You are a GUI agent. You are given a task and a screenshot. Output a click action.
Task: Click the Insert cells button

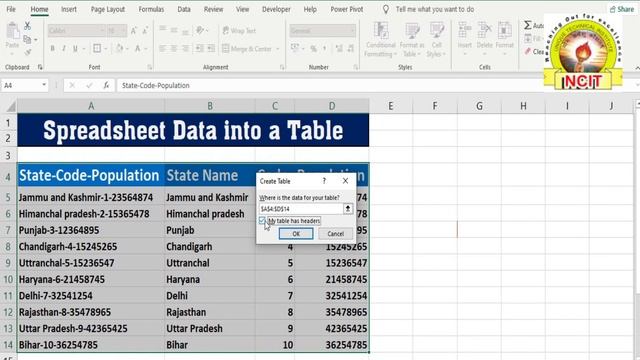[464, 36]
